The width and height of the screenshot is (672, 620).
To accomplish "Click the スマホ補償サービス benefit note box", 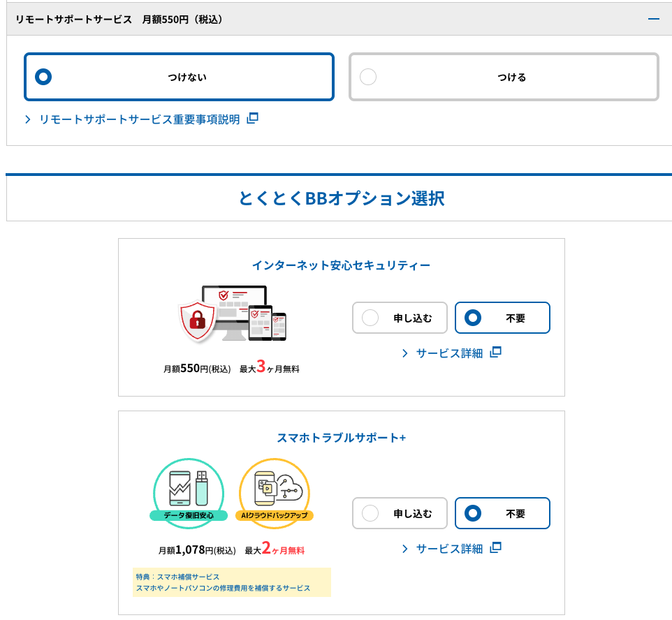I will [231, 582].
